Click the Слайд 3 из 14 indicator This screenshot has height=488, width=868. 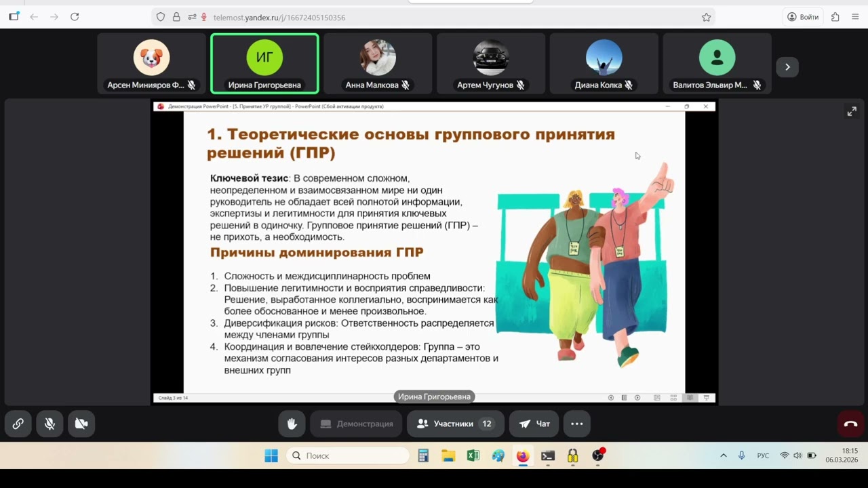[173, 398]
